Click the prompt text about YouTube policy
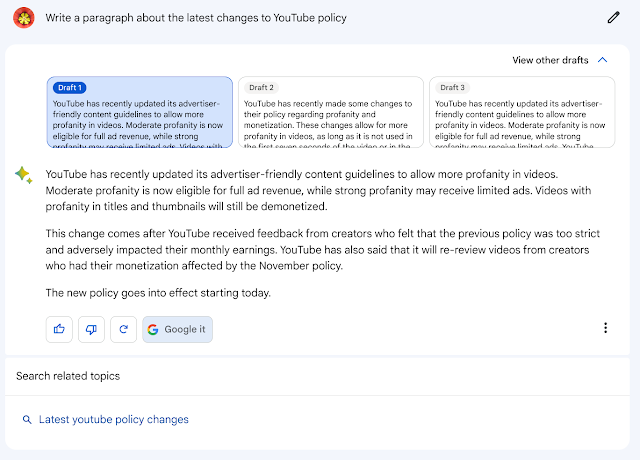 click(x=196, y=18)
